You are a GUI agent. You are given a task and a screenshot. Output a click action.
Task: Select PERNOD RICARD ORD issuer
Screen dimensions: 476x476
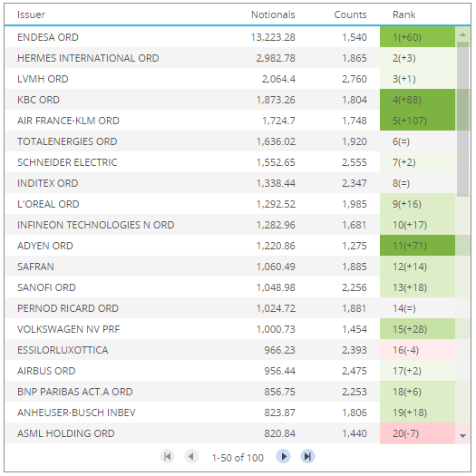[68, 308]
